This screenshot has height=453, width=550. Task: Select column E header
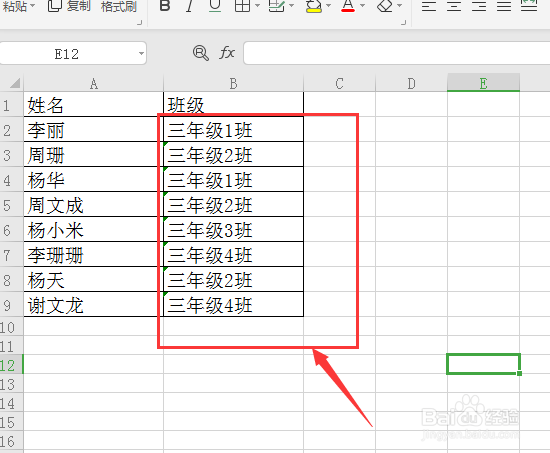483,84
